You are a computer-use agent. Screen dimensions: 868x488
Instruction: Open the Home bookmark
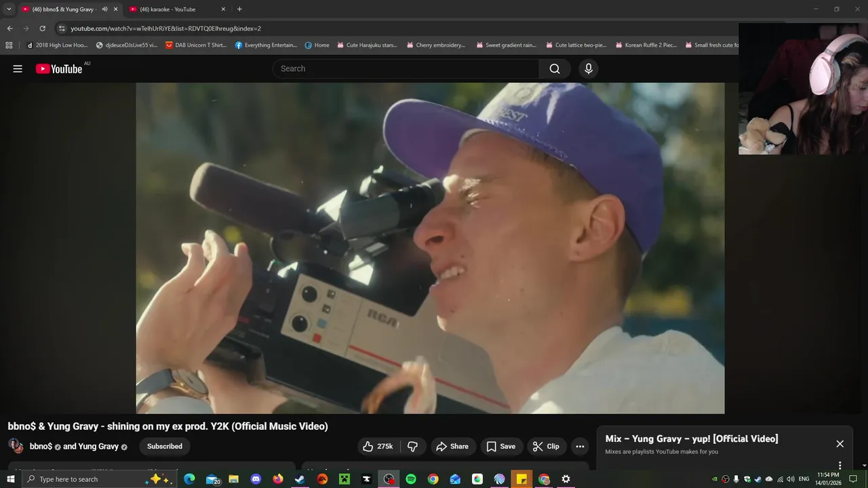(x=317, y=45)
